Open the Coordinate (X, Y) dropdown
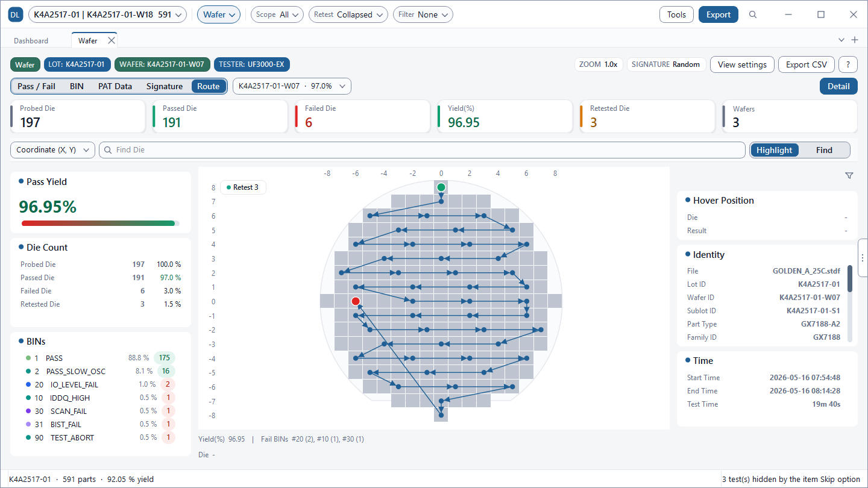The image size is (868, 488). [x=52, y=150]
